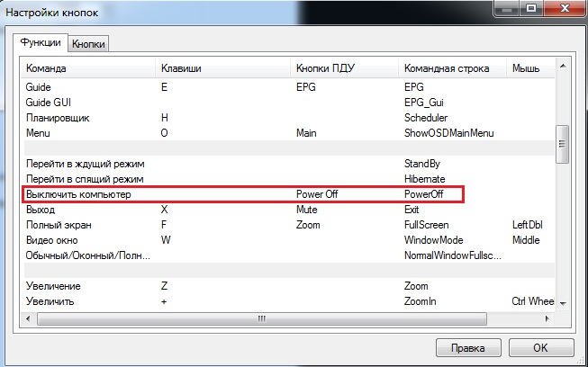The image size is (588, 367).
Task: Click the horizontal scrollbar left arrow
Action: (29, 318)
